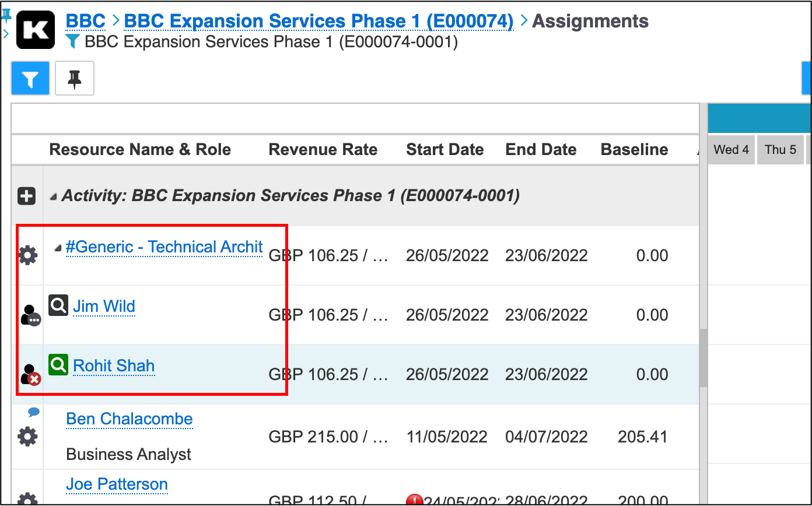
Task: Click the Start Date column header
Action: (x=445, y=150)
